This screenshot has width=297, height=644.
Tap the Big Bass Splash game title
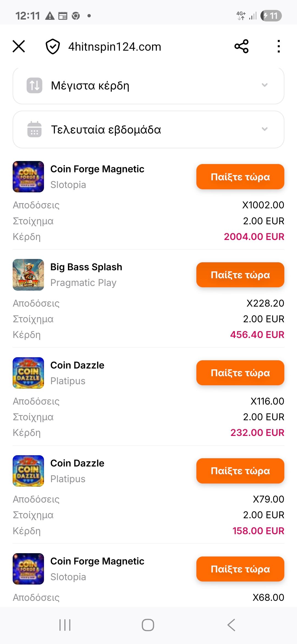(x=86, y=267)
